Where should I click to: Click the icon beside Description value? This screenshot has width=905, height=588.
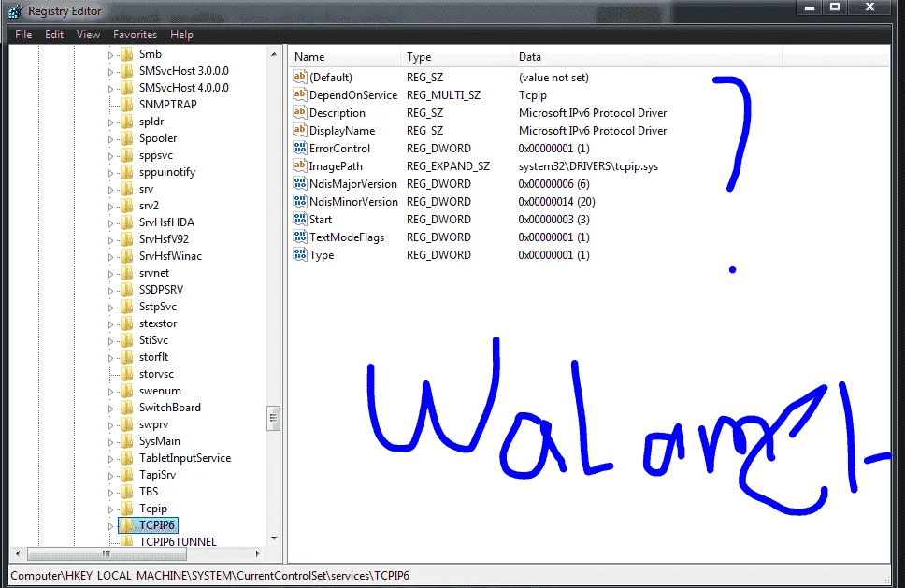click(299, 112)
